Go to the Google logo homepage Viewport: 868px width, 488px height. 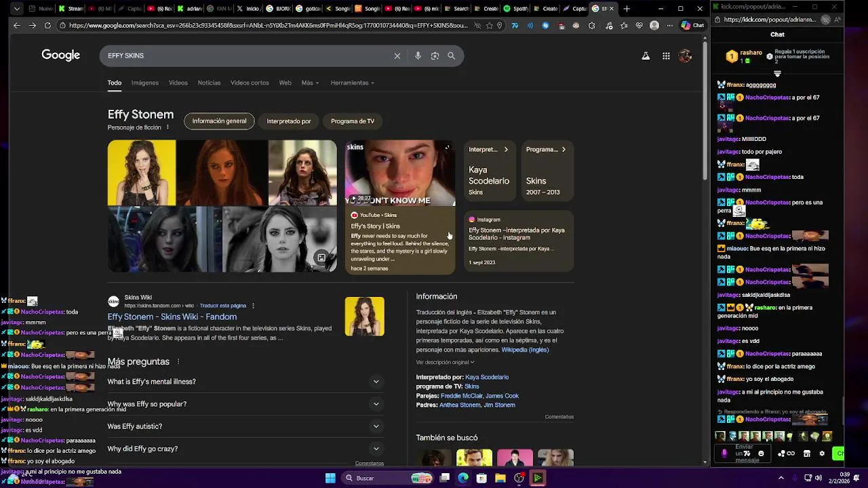pos(61,56)
